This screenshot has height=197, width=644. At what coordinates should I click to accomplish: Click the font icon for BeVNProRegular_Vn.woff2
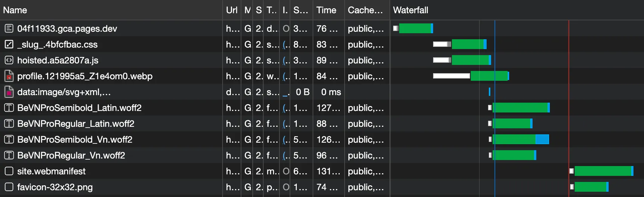(9, 155)
